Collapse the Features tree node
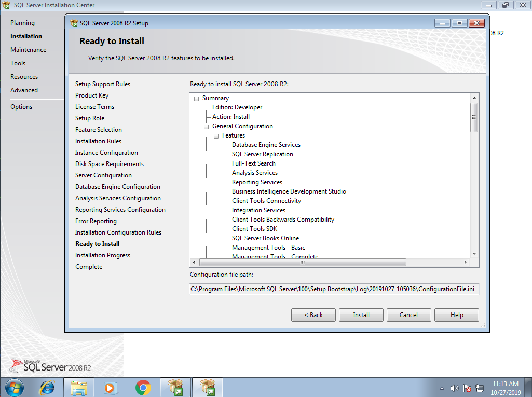Screen dimensions: 532x397 click(216, 136)
